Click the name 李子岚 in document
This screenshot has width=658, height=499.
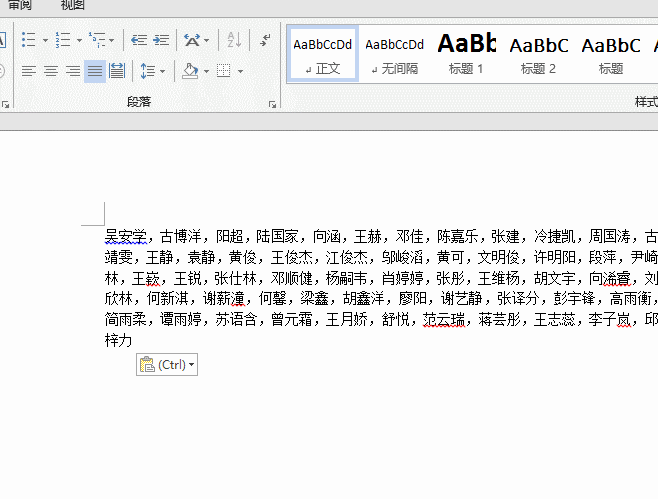(609, 319)
